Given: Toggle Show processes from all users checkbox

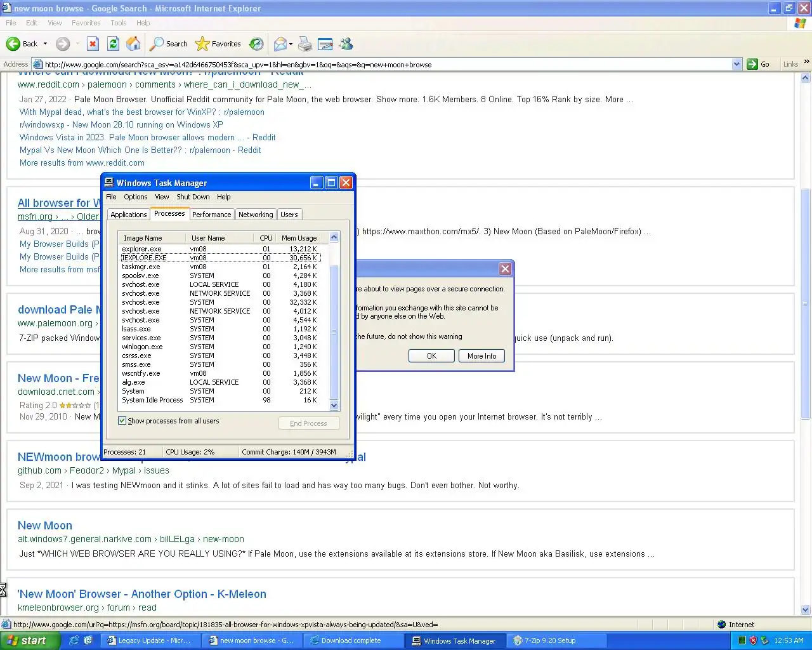Looking at the screenshot, I should [122, 421].
